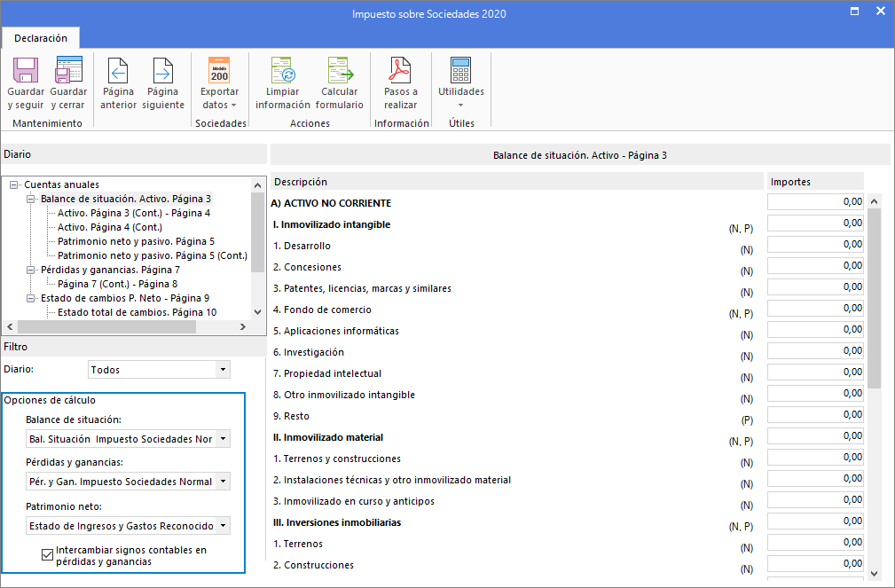The image size is (895, 588).
Task: Toggle Intercambiar signos contables checkbox
Action: [x=47, y=555]
